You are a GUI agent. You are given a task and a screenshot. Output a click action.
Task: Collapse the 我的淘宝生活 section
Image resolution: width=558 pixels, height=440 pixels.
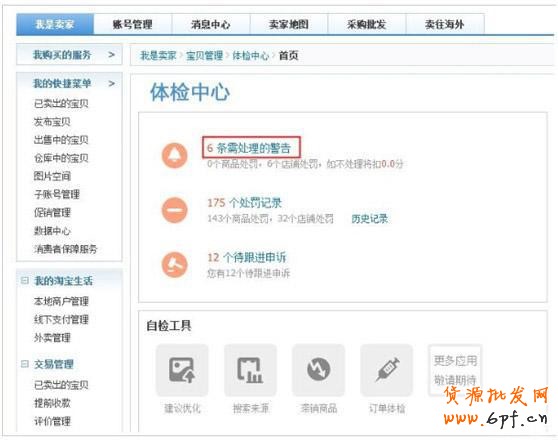click(x=25, y=281)
